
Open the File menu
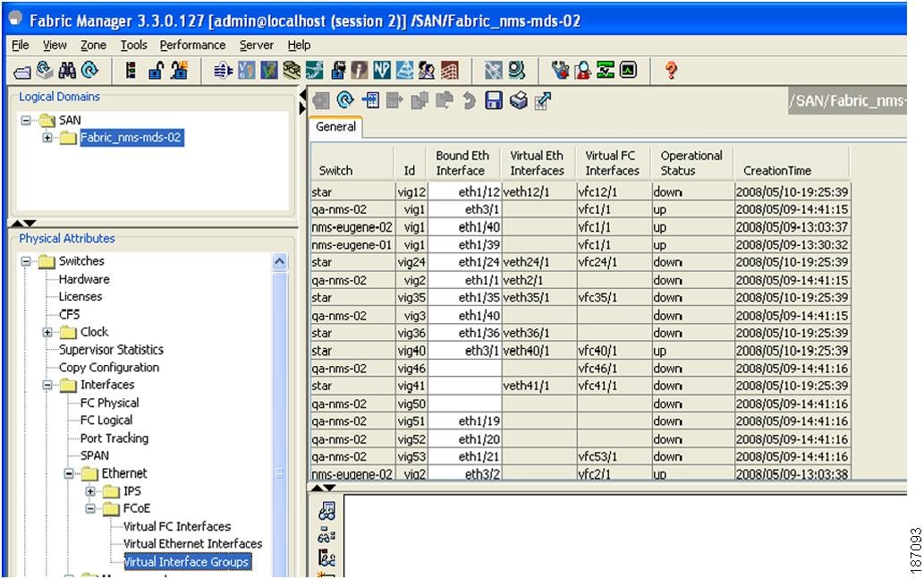(x=20, y=45)
